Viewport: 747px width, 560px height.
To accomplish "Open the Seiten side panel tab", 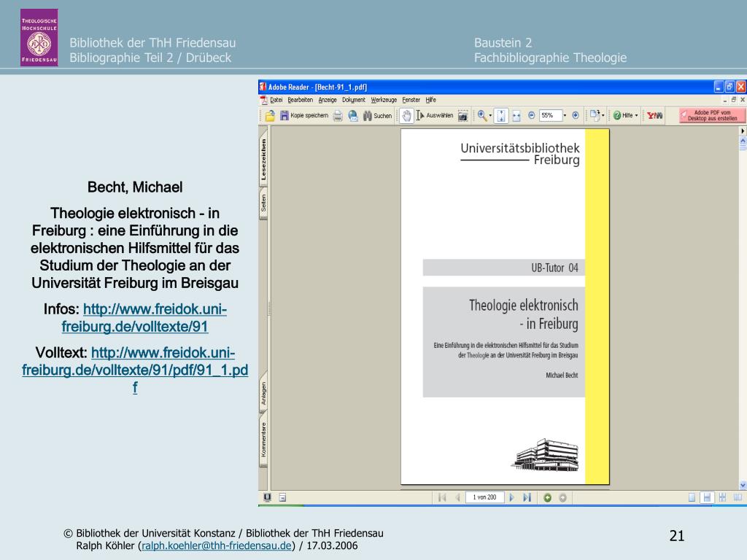I will [263, 203].
